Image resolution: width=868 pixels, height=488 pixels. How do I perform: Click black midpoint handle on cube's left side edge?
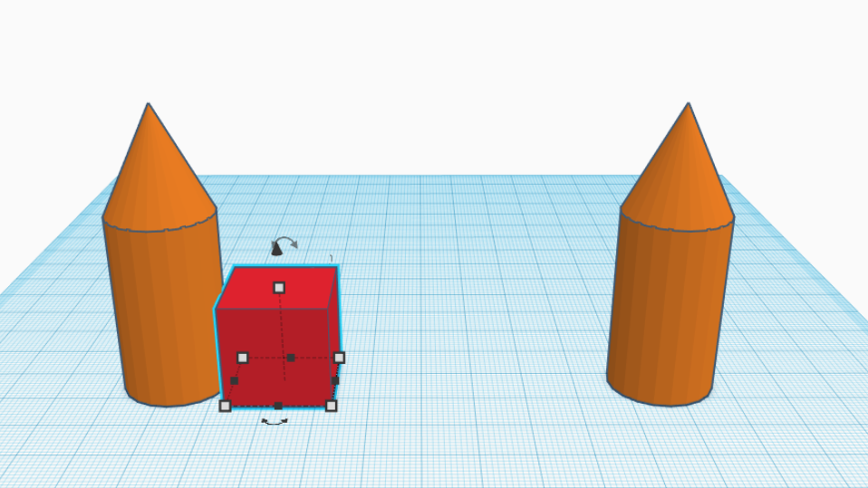pos(234,380)
